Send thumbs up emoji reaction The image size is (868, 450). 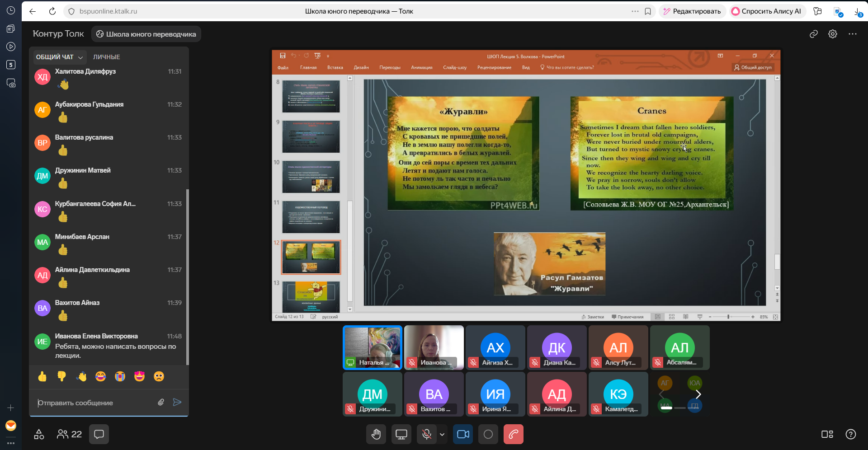(x=42, y=376)
